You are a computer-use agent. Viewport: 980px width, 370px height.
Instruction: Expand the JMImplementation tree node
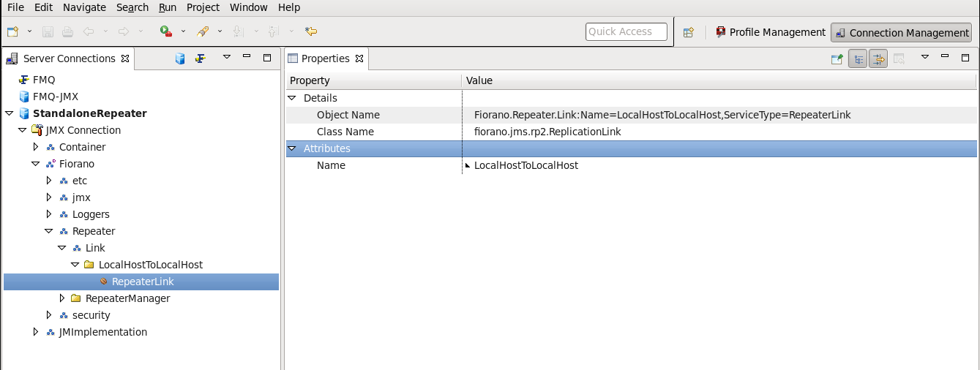coord(36,332)
